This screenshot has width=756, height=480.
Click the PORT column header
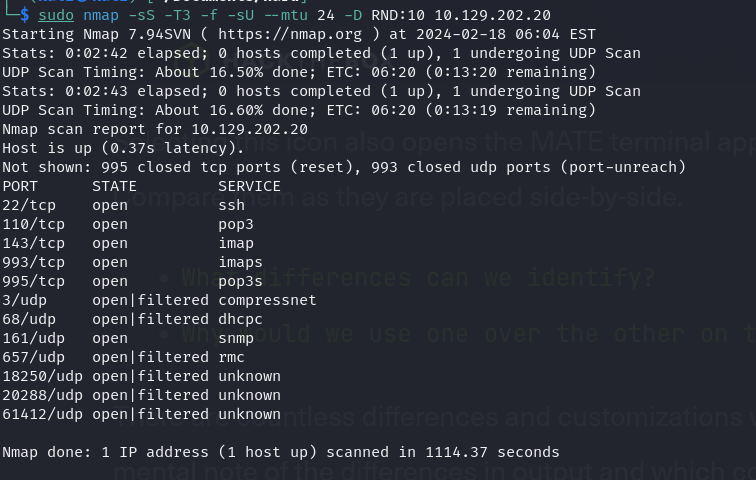[x=20, y=186]
